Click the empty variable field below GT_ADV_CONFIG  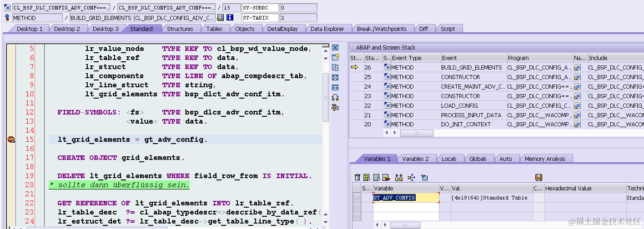(406, 207)
